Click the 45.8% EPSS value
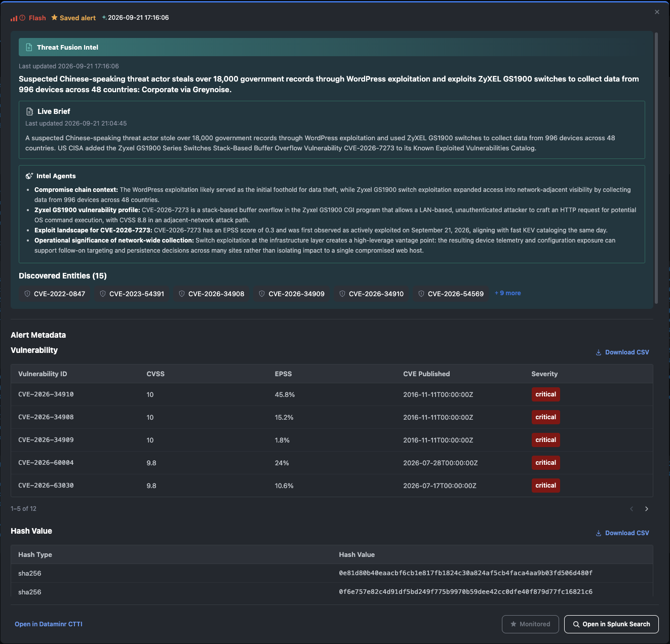The image size is (670, 644). (x=285, y=395)
